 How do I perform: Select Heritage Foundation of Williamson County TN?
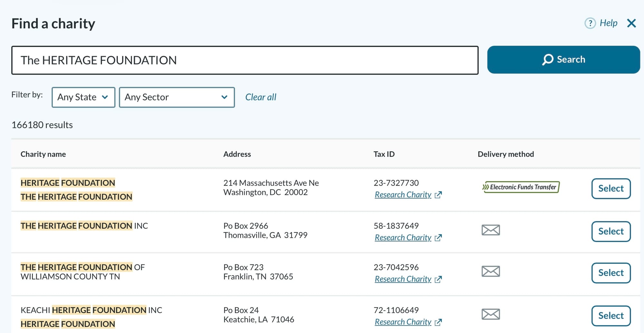pos(611,273)
